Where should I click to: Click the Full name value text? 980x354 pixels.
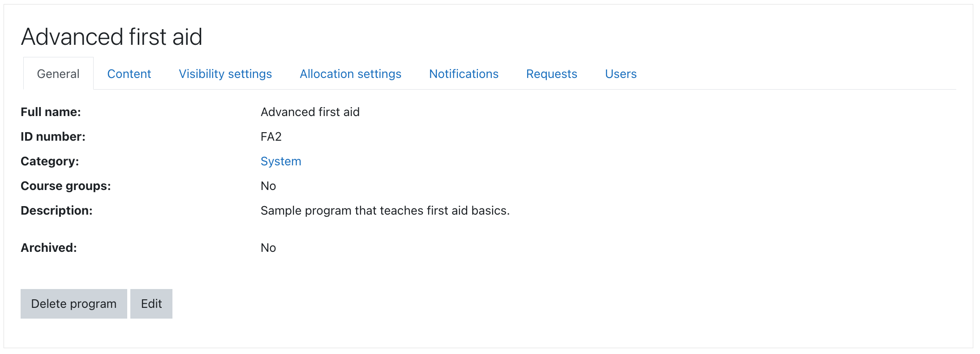pos(310,112)
